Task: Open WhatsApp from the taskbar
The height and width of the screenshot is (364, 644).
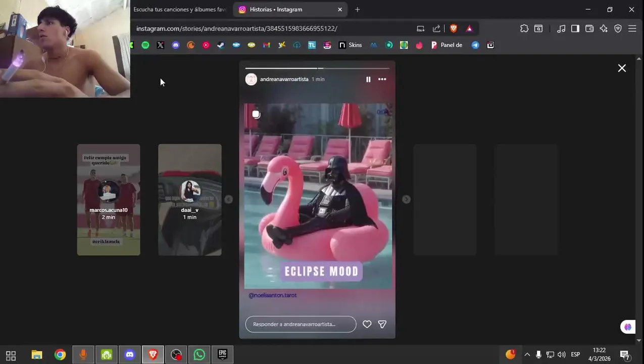Action: coord(200,355)
